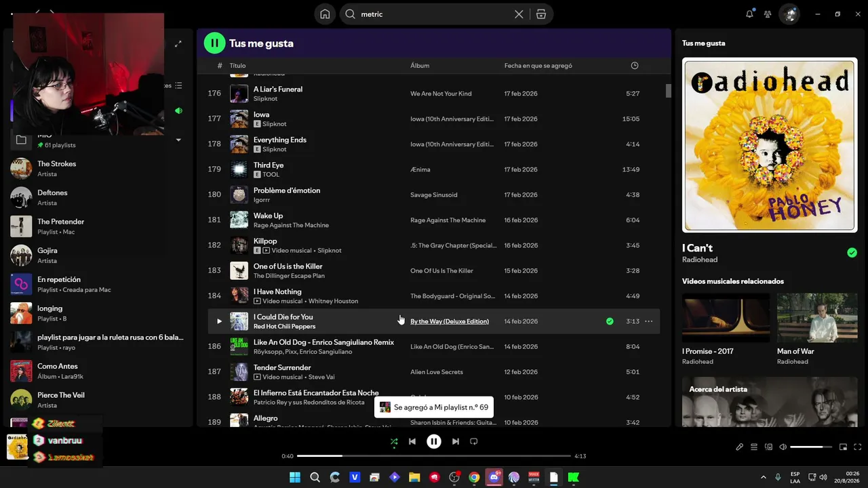
Task: Go to Spotify Home via house icon
Action: point(325,14)
